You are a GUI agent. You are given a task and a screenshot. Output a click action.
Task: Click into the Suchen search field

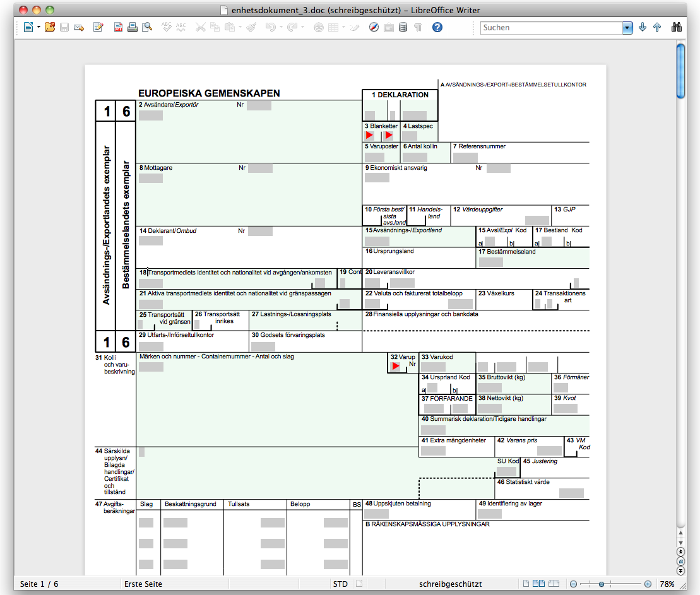coord(550,28)
